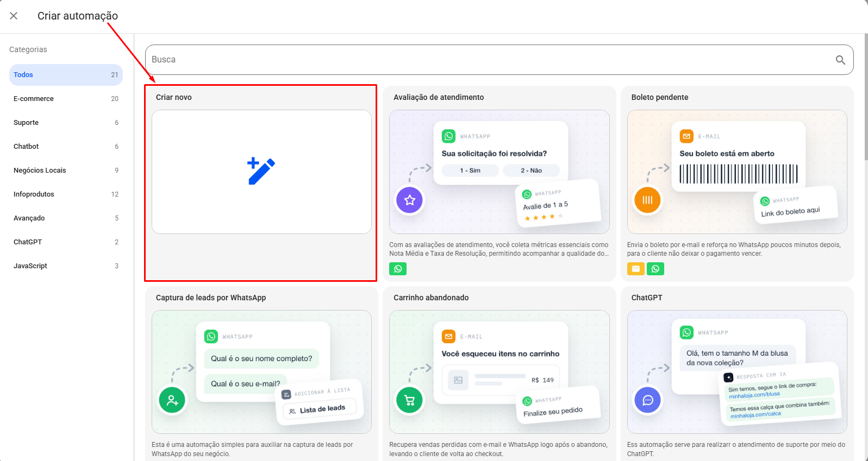Screen dimensions: 868x461
Task: Click the Captura de leads por WhatsApp heading
Action: point(211,298)
